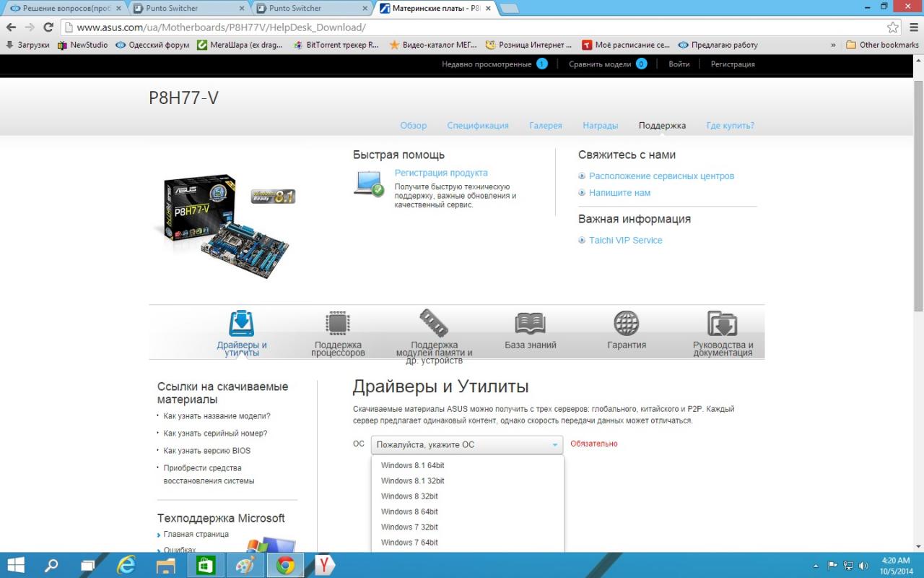
Task: Switch to the Спецификация tab
Action: coord(477,125)
